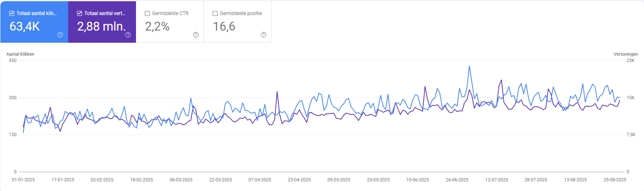644x191 pixels.
Task: Click help icon on Gemiddelde CTR card
Action: pyautogui.click(x=196, y=35)
